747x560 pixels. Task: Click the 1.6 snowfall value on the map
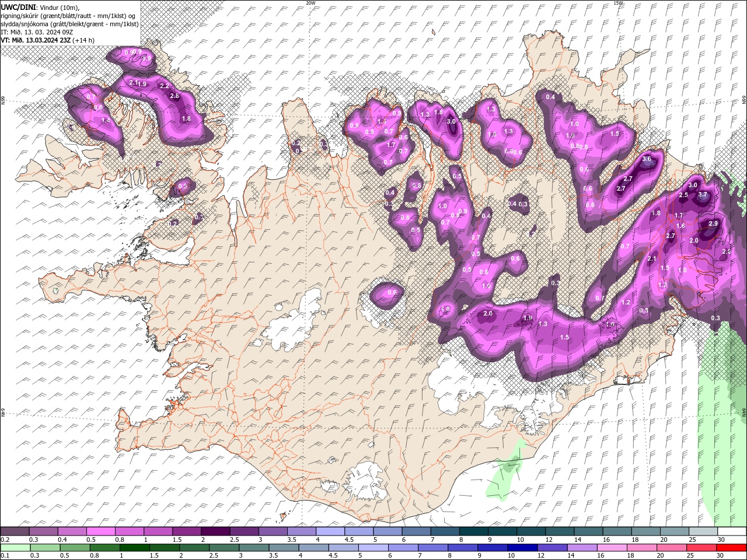(x=680, y=226)
